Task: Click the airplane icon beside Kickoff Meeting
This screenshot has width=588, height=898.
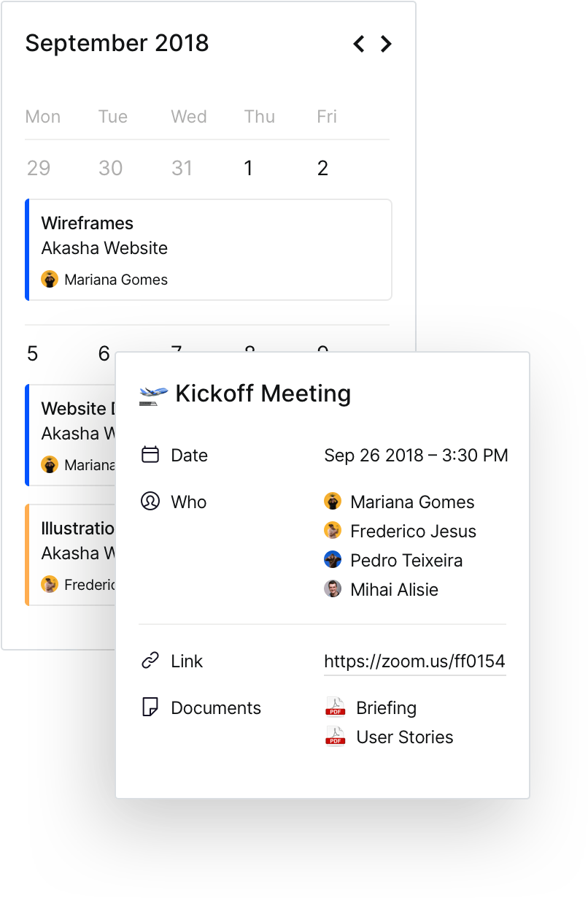Action: coord(153,394)
